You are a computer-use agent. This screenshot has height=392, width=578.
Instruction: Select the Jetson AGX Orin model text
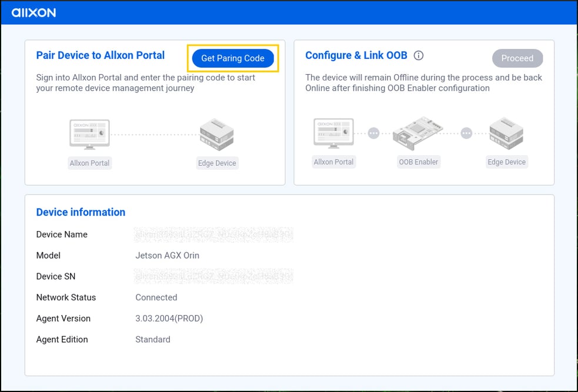[167, 256]
